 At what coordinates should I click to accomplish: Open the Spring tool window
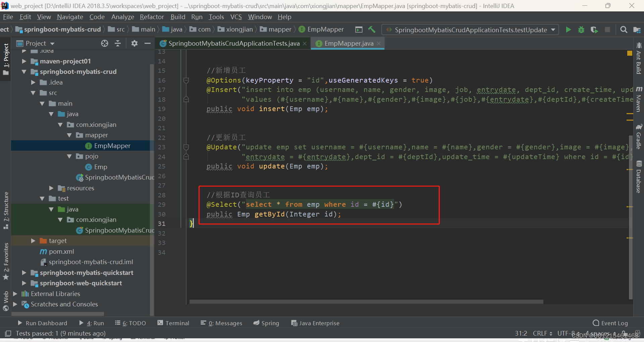tap(266, 323)
